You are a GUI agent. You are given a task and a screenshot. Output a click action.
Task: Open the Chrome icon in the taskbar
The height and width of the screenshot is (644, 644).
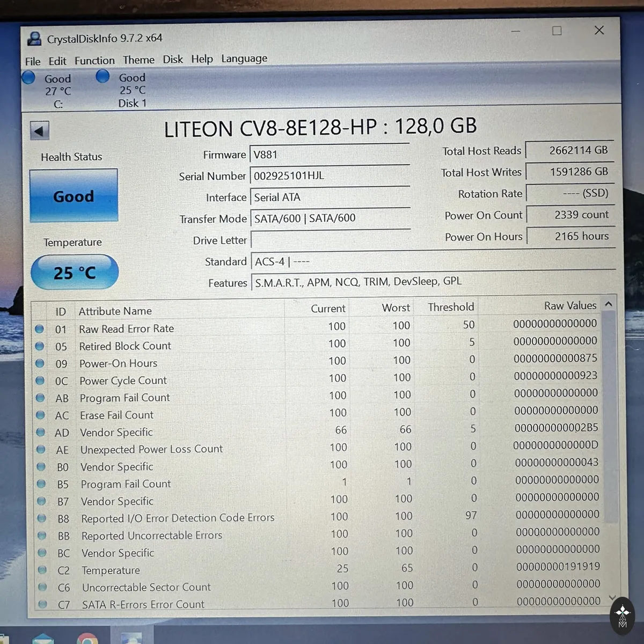[x=87, y=640]
